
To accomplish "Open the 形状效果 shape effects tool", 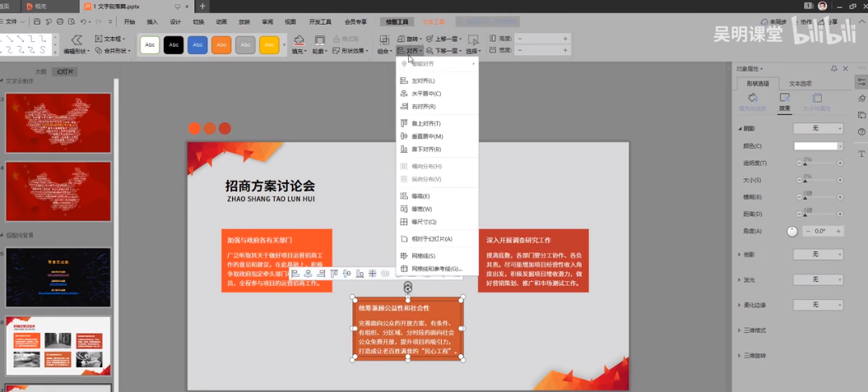I will [x=351, y=50].
